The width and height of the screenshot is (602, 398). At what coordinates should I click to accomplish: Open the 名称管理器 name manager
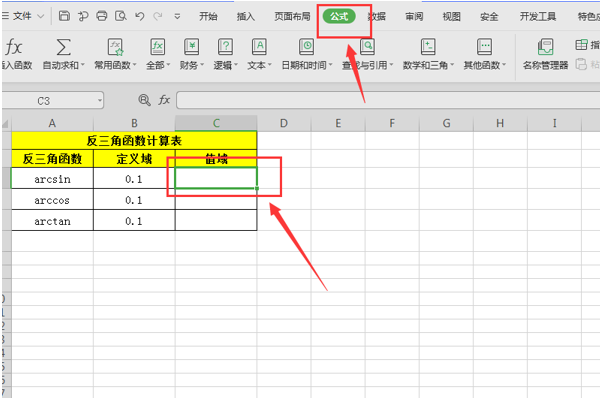coord(545,54)
